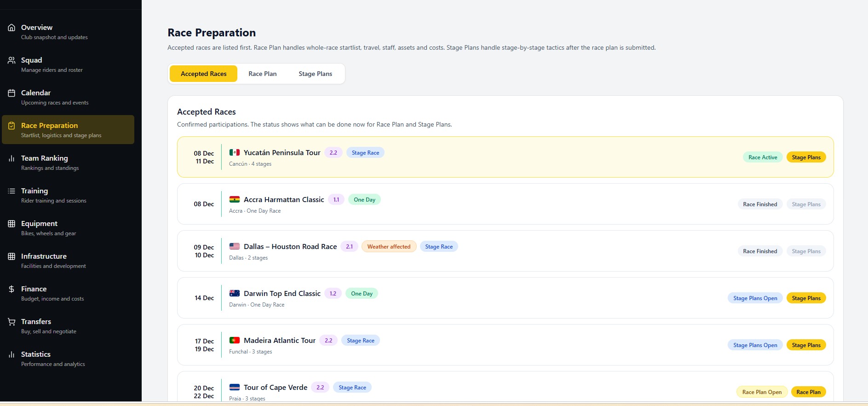The width and height of the screenshot is (868, 406).
Task: Open Finance in the sidebar menu
Action: (x=68, y=293)
